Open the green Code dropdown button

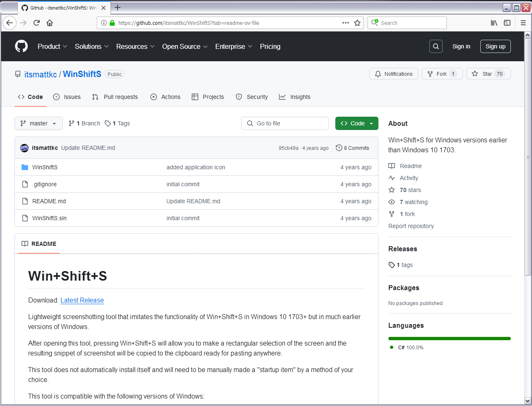pos(357,123)
